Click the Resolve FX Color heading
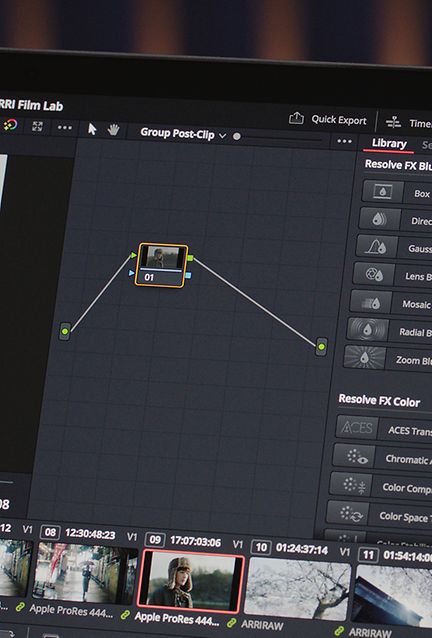The image size is (432, 638). click(x=379, y=401)
